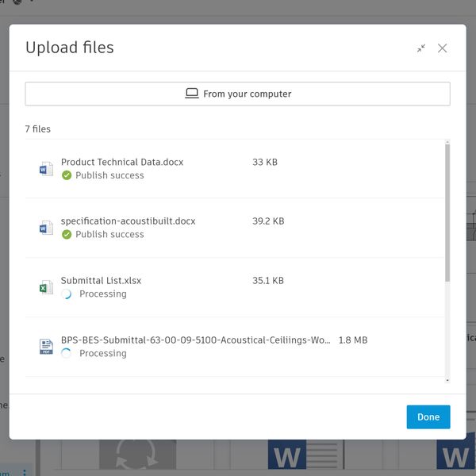Click green checkmark under specification-acoustibuilt.docx
This screenshot has width=476, height=476.
(67, 235)
